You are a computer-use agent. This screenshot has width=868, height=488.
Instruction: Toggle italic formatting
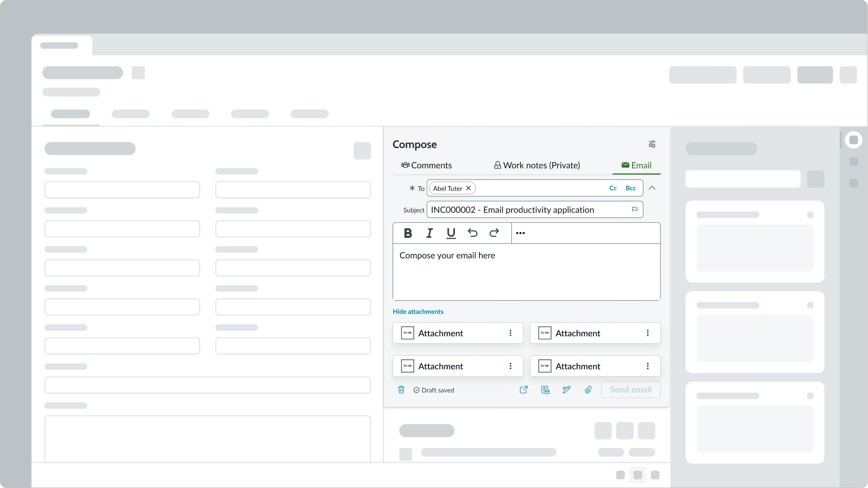tap(429, 233)
